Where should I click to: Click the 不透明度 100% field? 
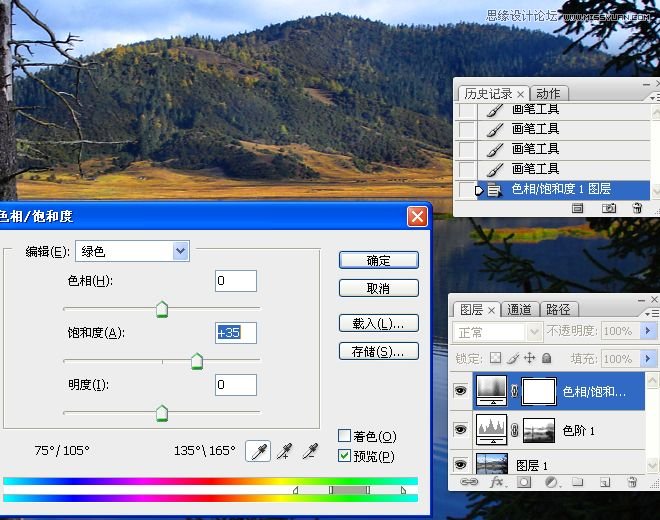pyautogui.click(x=621, y=331)
